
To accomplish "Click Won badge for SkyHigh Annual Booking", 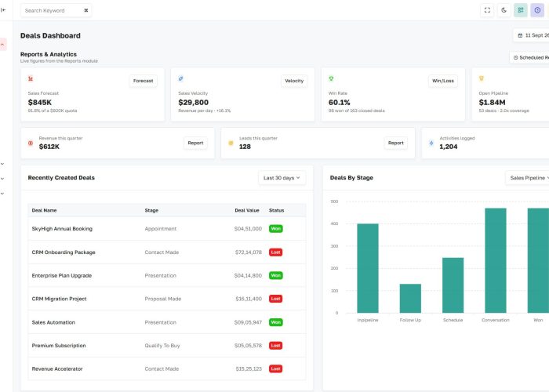I will (x=276, y=229).
